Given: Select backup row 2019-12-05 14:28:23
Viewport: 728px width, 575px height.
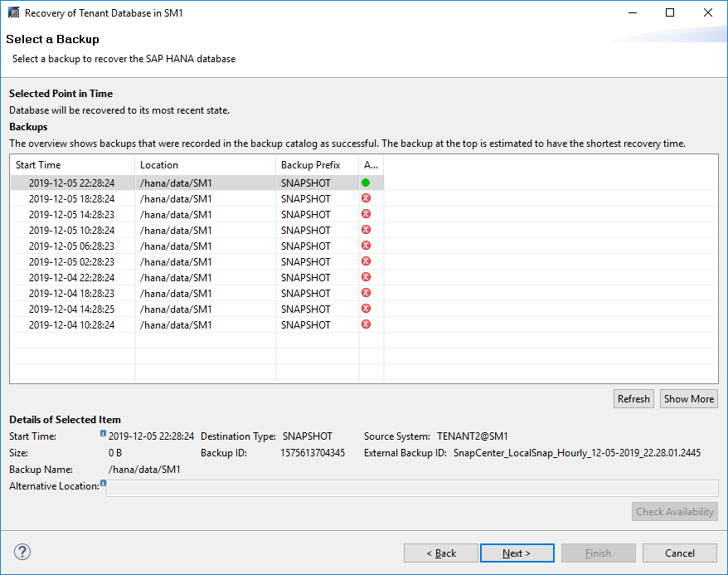Looking at the screenshot, I should [197, 215].
